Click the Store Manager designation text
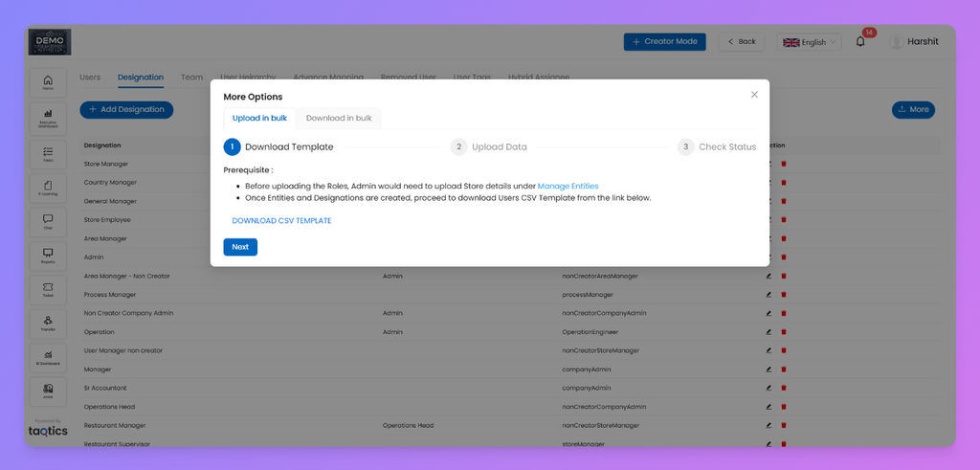This screenshot has width=980, height=470. tap(106, 164)
